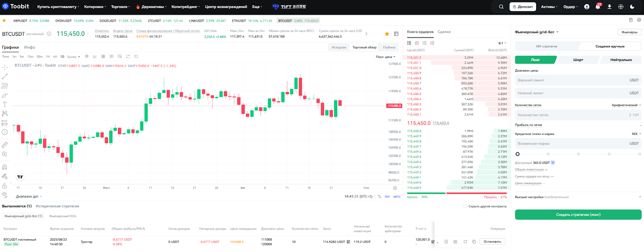Viewport: 644px width, 252px height.
Task: Open the Центр вознаграждений link
Action: (226, 7)
